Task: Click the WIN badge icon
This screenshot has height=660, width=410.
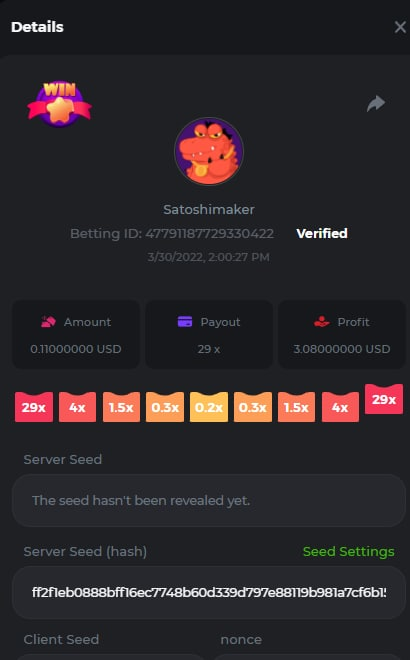Action: (59, 104)
